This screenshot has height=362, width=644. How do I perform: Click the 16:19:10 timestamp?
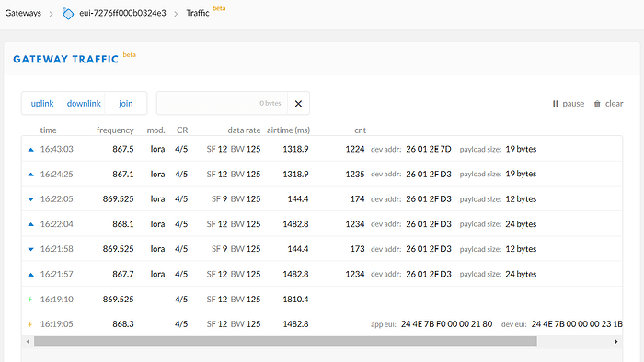57,299
